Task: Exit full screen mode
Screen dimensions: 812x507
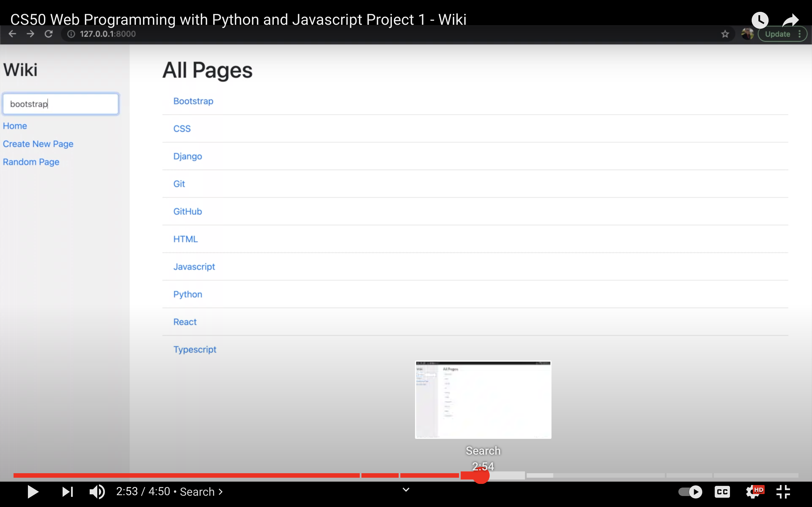Action: [x=783, y=492]
